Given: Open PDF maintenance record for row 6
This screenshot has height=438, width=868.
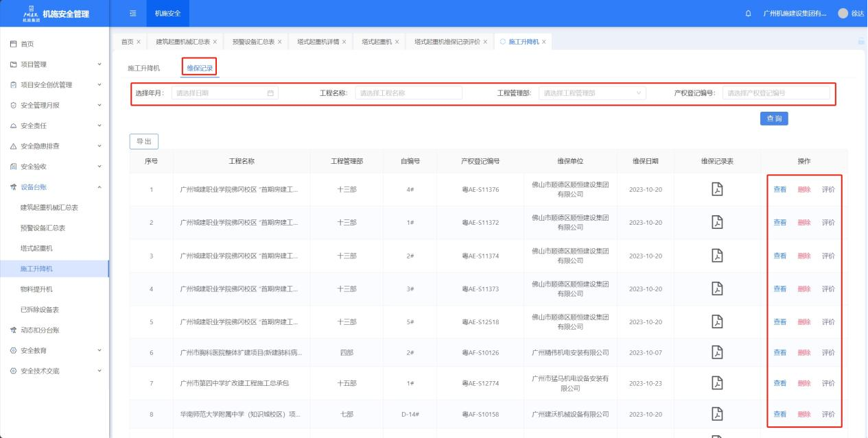Looking at the screenshot, I should pos(717,352).
